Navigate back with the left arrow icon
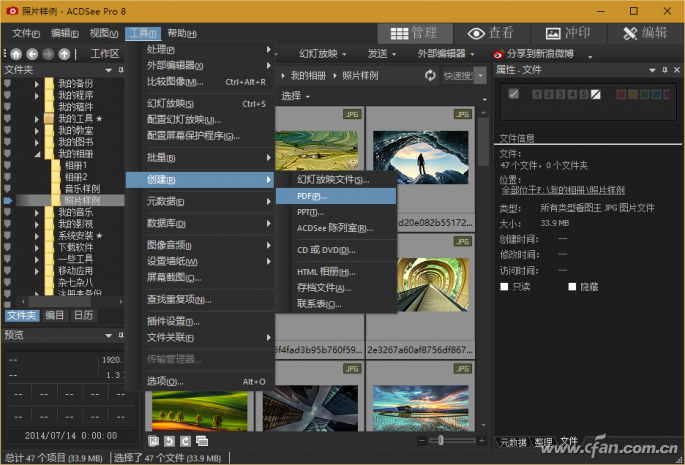This screenshot has width=685, height=465. 32,54
